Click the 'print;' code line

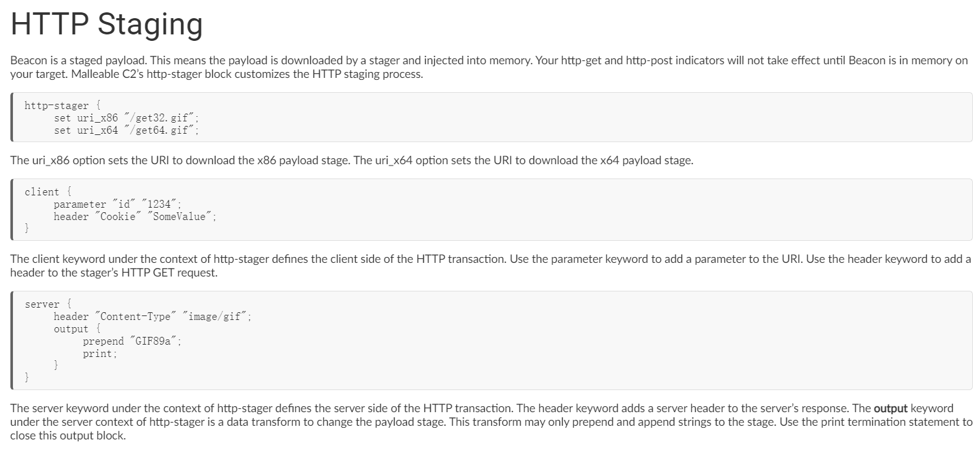pos(100,354)
